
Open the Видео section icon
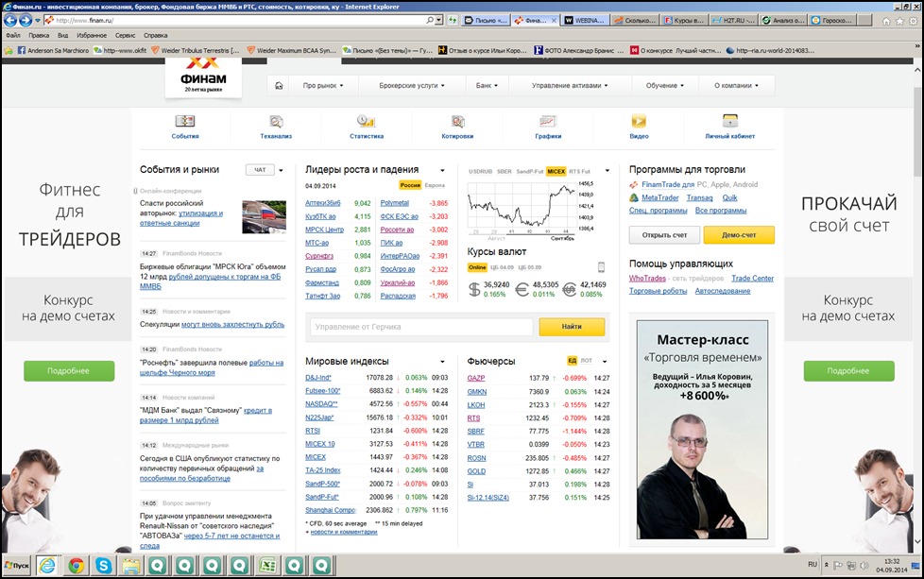(x=639, y=121)
